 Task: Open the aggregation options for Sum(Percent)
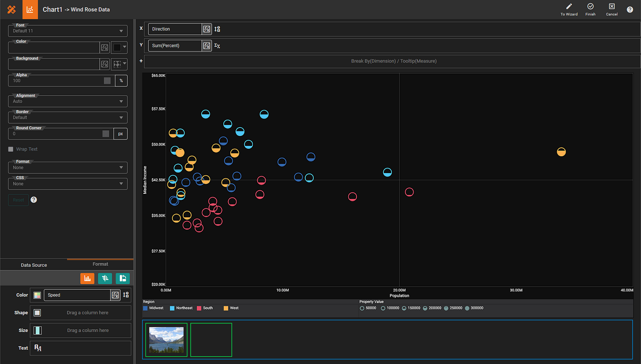pos(217,46)
